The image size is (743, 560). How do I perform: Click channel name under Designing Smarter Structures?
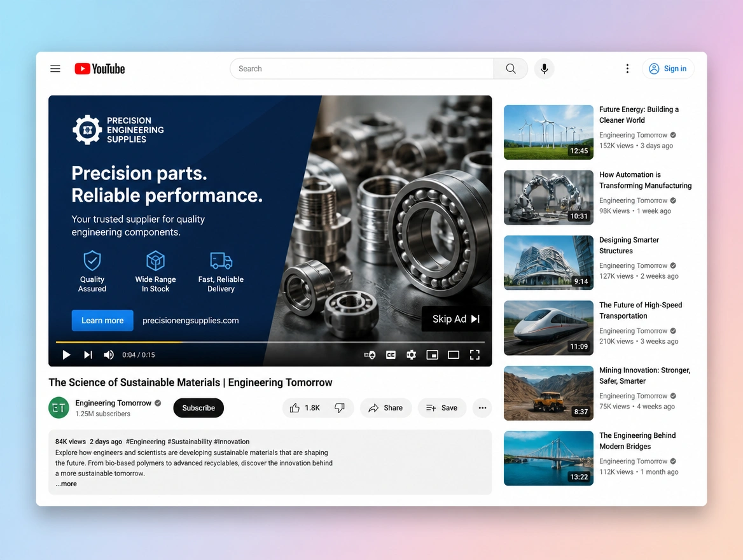click(x=633, y=265)
